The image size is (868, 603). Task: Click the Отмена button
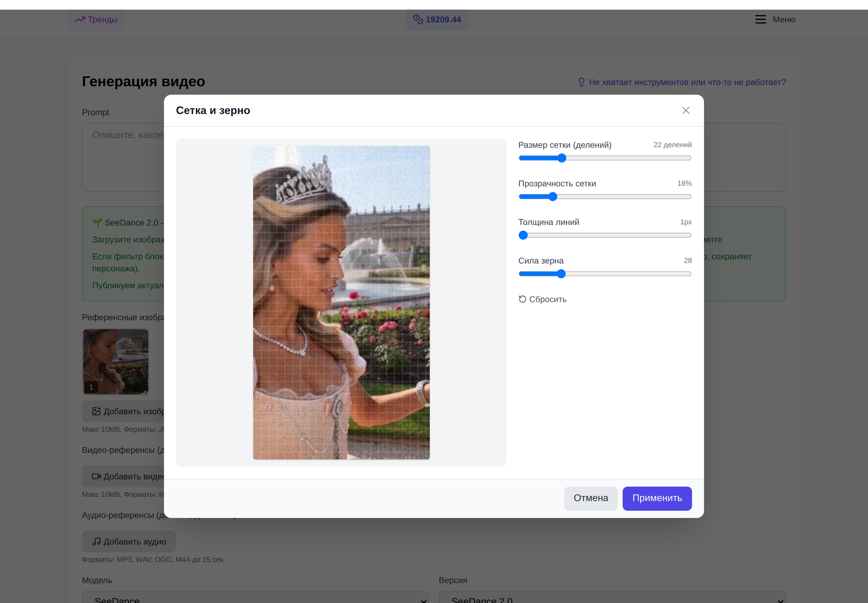click(591, 498)
